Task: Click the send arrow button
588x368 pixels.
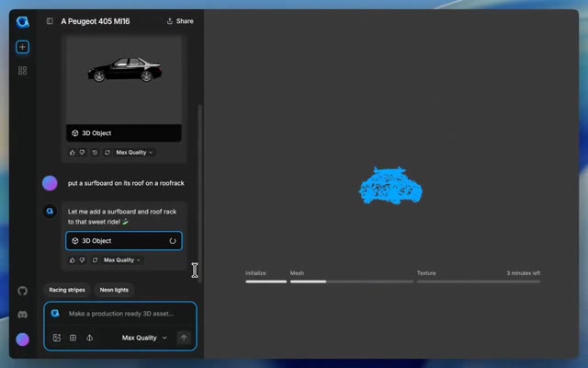Action: 183,338
